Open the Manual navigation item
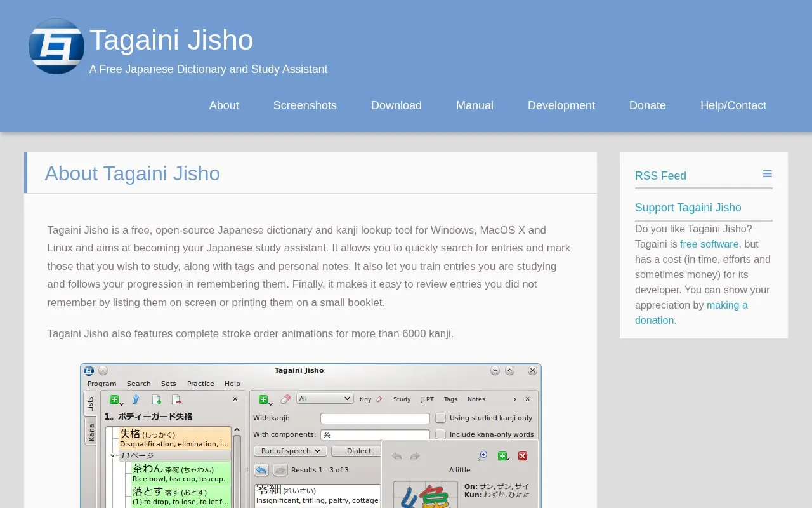Viewport: 812px width, 508px height. [x=475, y=105]
